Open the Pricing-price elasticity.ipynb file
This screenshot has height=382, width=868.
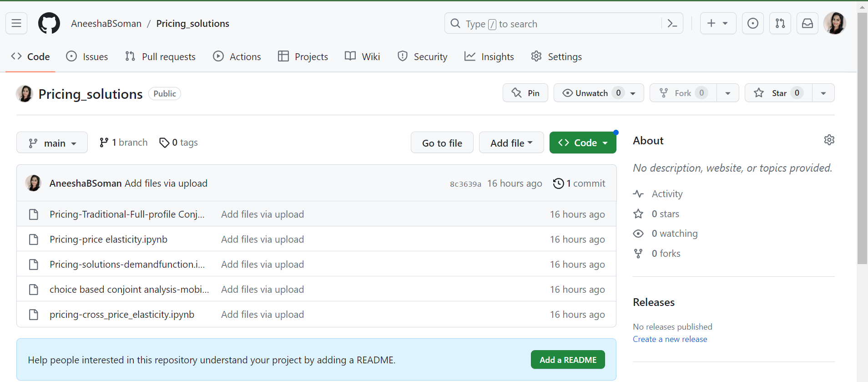click(x=108, y=239)
